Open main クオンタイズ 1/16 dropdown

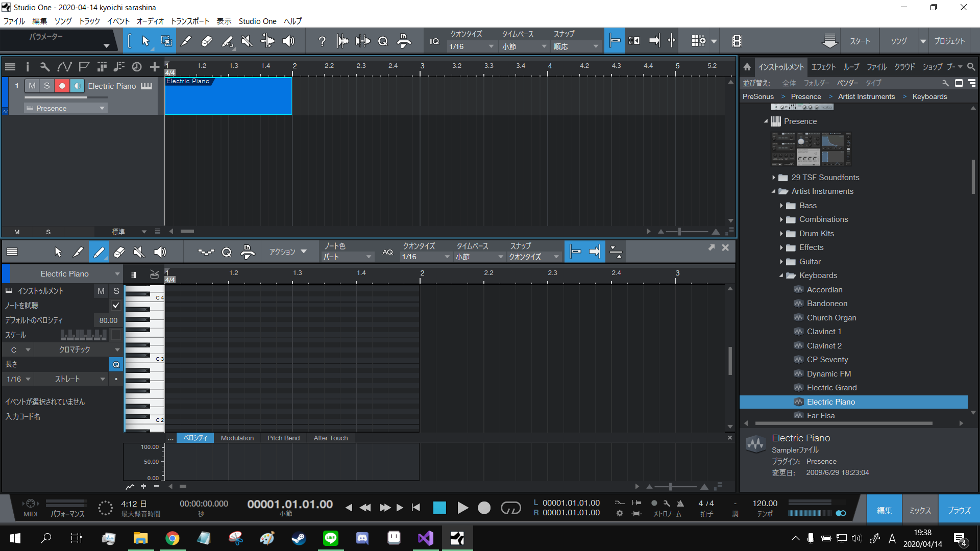pos(471,46)
